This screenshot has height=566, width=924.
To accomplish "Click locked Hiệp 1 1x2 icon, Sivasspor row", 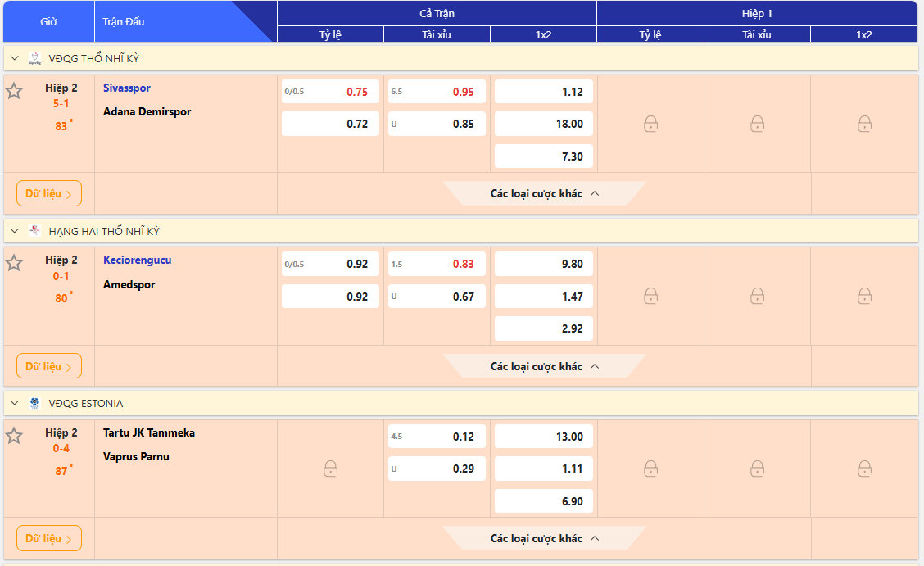I will click(x=864, y=124).
